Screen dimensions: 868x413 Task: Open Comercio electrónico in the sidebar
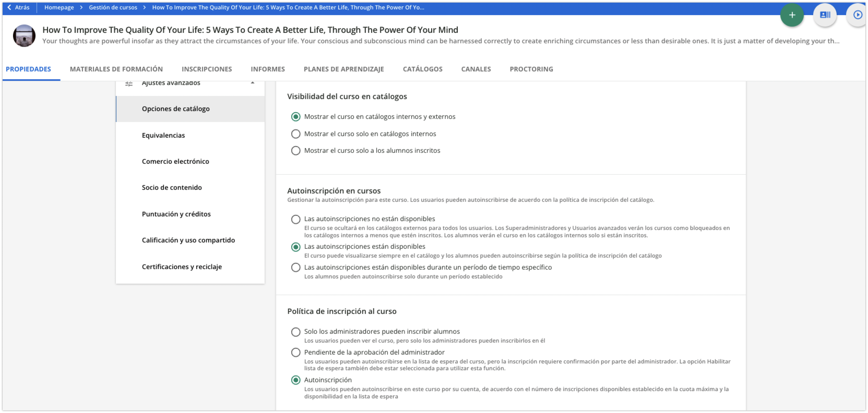175,161
